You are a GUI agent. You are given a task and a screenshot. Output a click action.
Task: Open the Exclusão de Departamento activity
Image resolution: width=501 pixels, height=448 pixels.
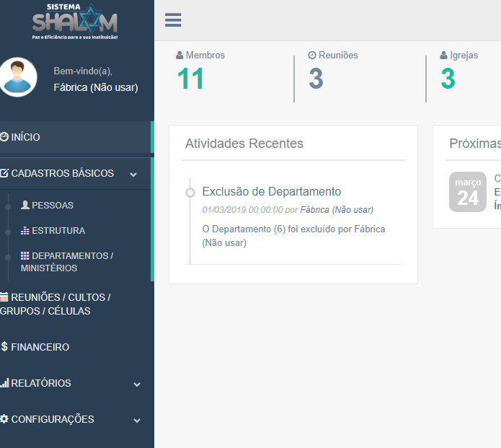[271, 192]
